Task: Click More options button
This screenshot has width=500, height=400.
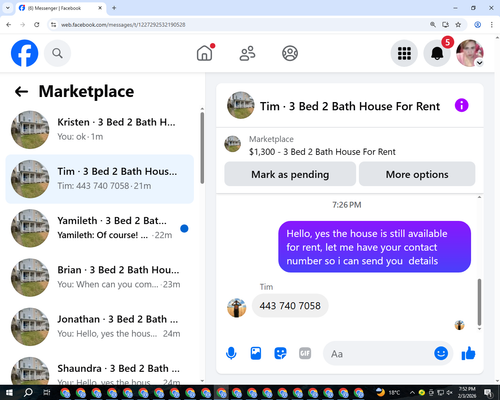Action: pyautogui.click(x=417, y=174)
